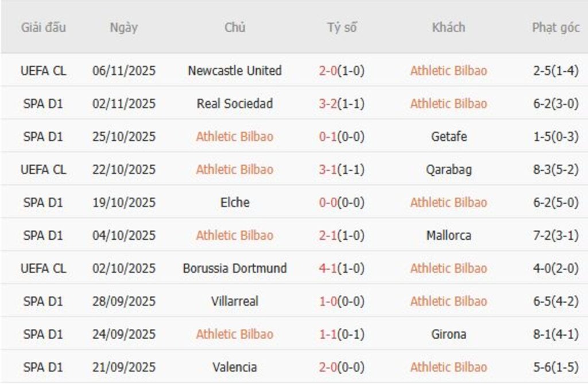Click the "Ngày" date column header
588x384 pixels.
click(x=123, y=28)
